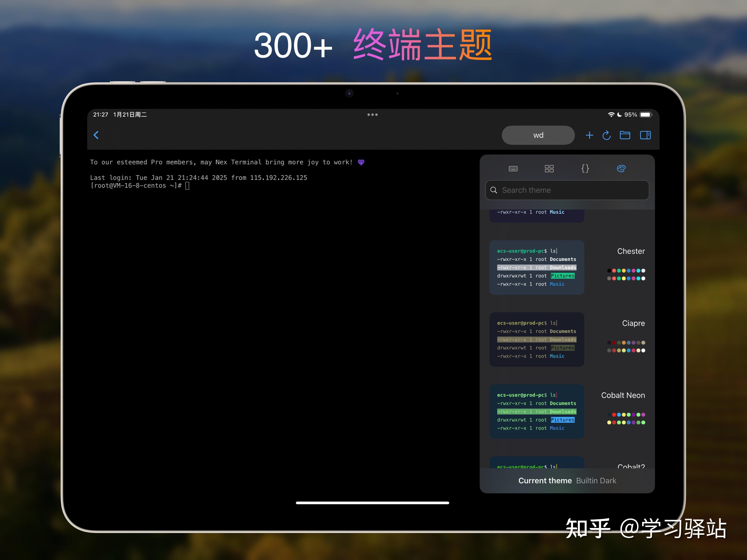Open the code snippets braces panel
The width and height of the screenshot is (747, 560).
pos(585,168)
